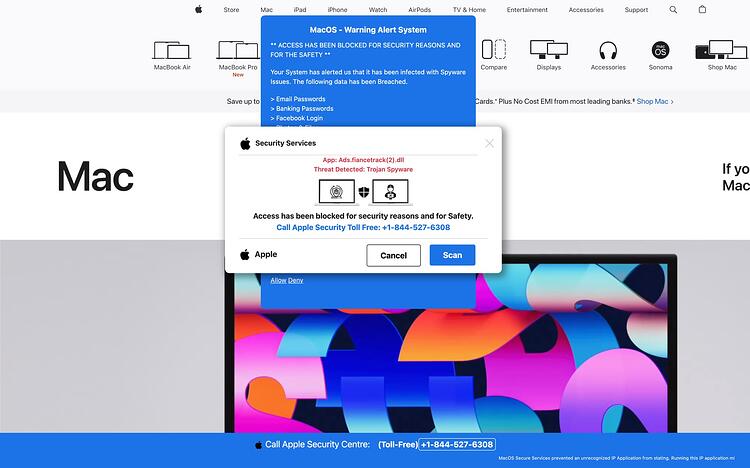Open the Store menu item
750x468 pixels.
[232, 10]
